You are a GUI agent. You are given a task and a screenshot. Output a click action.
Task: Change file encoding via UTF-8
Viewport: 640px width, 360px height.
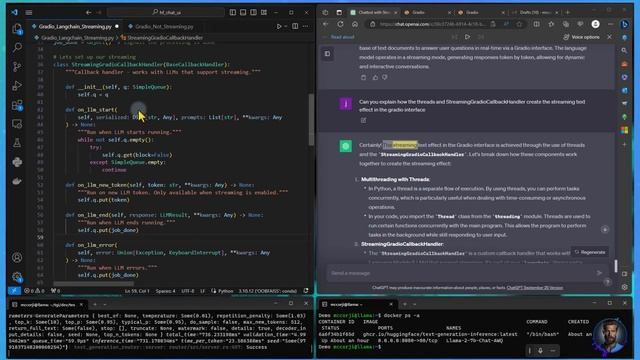tap(188, 291)
